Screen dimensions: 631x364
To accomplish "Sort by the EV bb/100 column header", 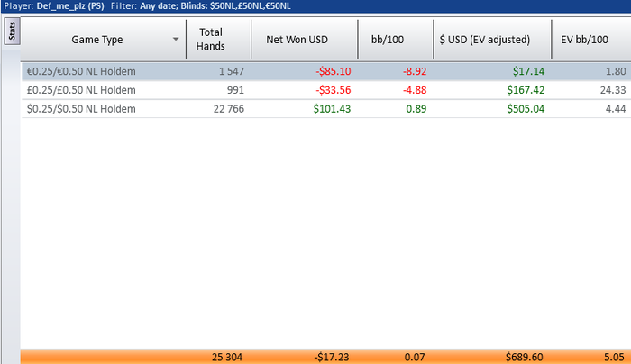I will tap(591, 40).
